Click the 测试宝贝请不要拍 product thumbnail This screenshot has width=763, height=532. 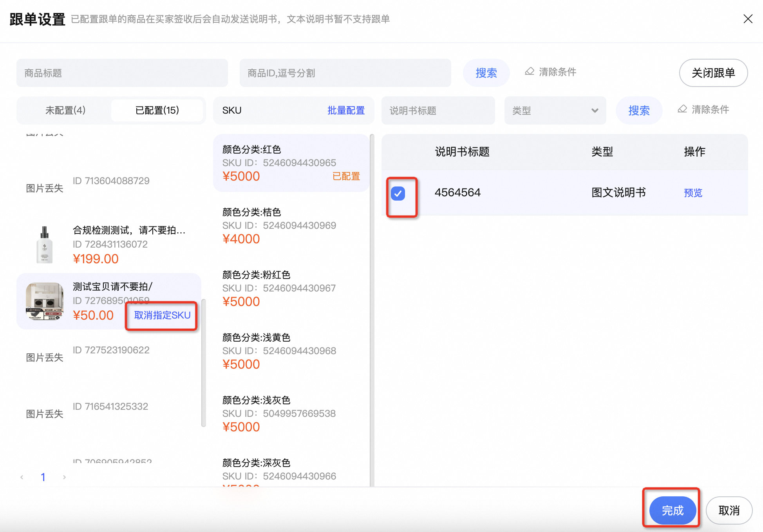45,301
